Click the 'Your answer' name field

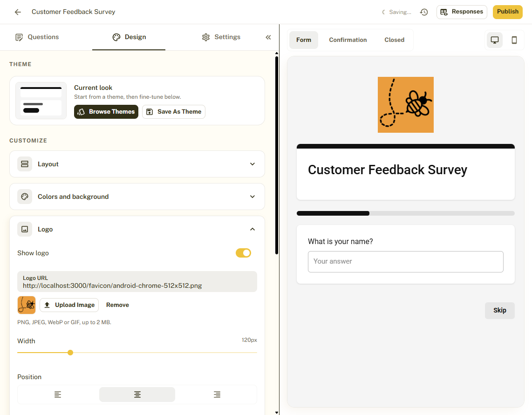(405, 262)
